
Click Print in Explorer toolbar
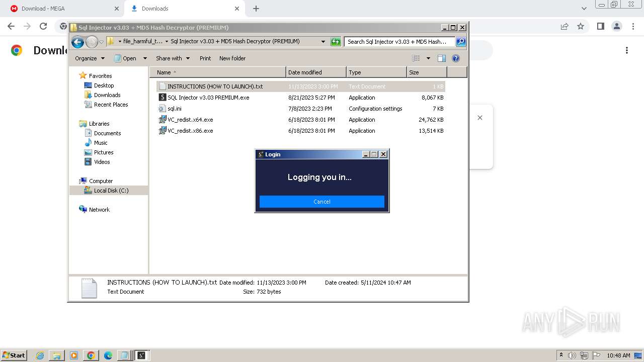click(x=205, y=58)
